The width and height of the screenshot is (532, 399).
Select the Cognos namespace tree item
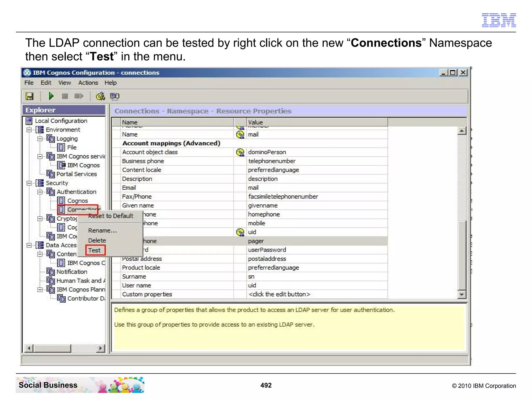tap(77, 201)
